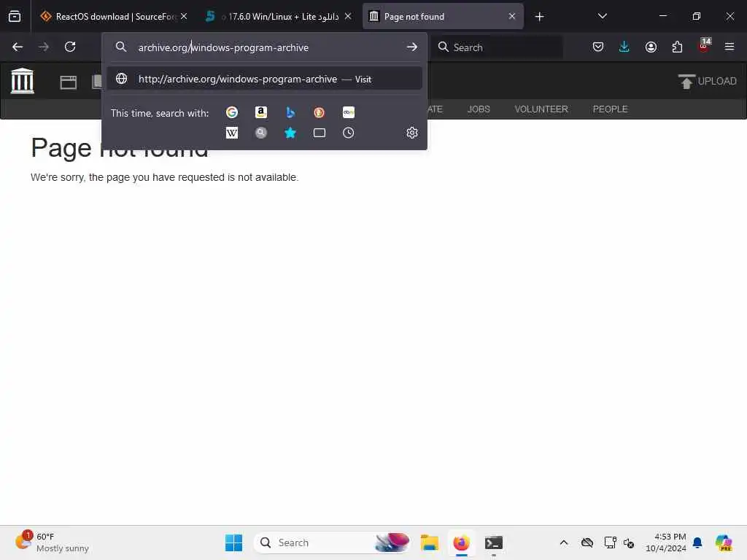747x560 pixels.
Task: Close the ReactOS download tab
Action: point(184,16)
